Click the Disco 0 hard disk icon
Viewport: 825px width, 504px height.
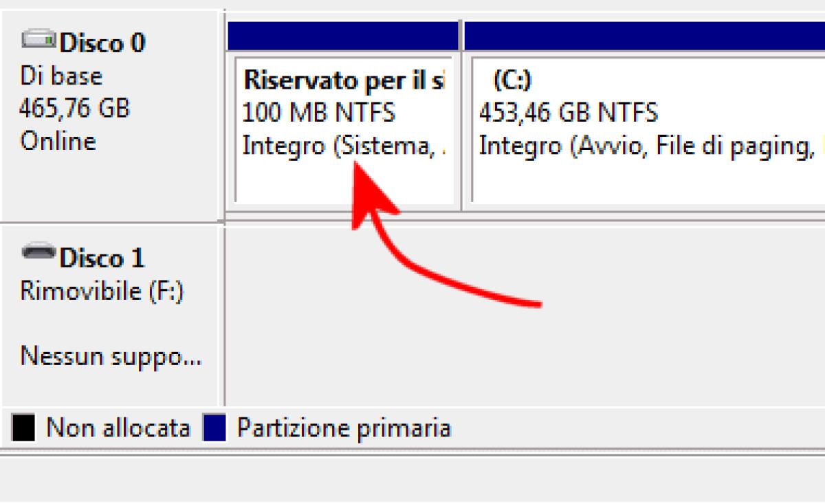(x=39, y=40)
